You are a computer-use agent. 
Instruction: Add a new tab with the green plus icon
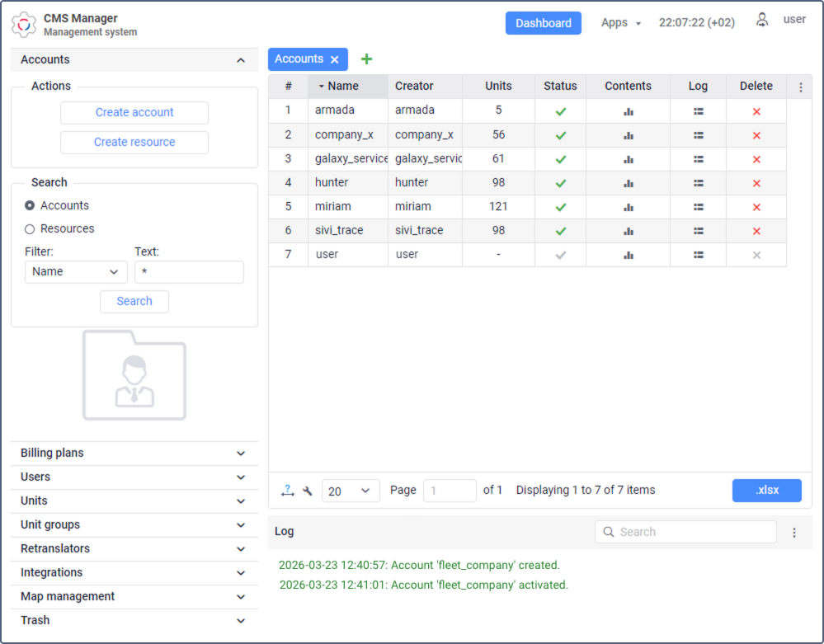(x=366, y=59)
